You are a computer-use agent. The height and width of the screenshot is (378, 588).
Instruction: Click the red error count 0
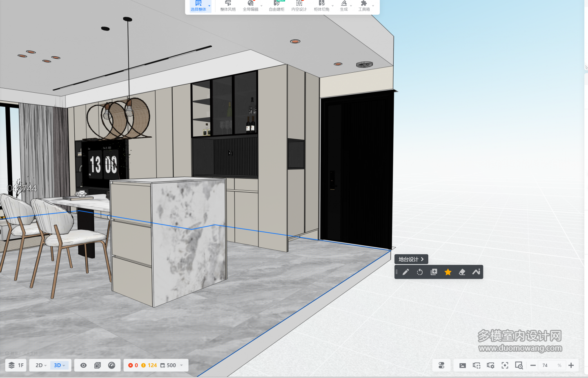click(133, 365)
